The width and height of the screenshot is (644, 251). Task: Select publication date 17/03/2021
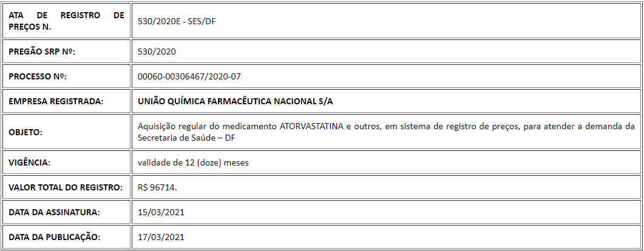tap(161, 237)
